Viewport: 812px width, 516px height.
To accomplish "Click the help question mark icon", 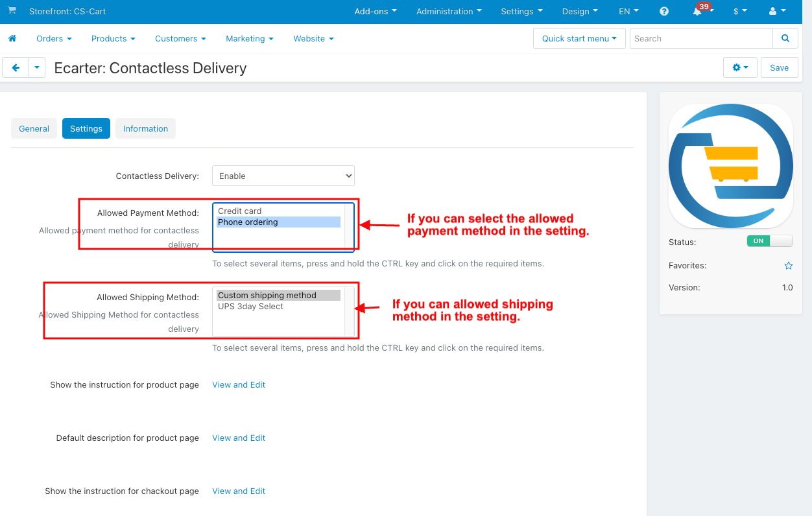I will tap(664, 12).
